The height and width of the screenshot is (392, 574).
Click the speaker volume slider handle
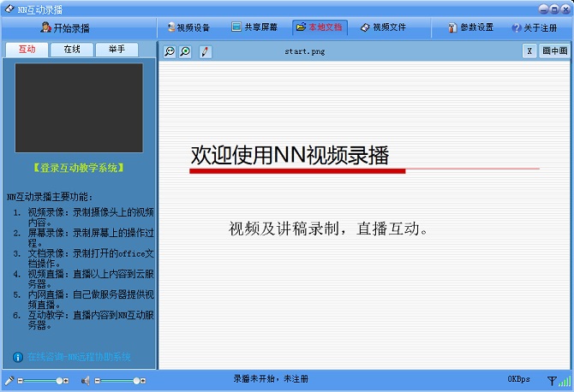[136, 381]
